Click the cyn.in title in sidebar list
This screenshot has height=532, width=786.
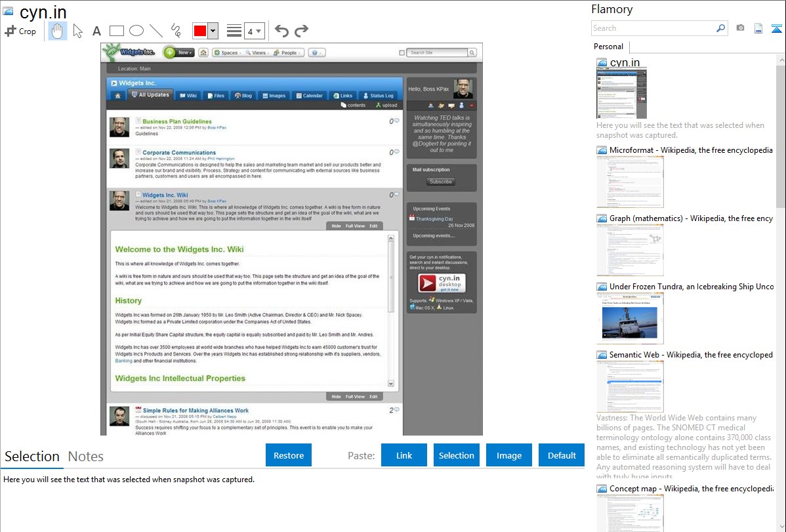625,63
